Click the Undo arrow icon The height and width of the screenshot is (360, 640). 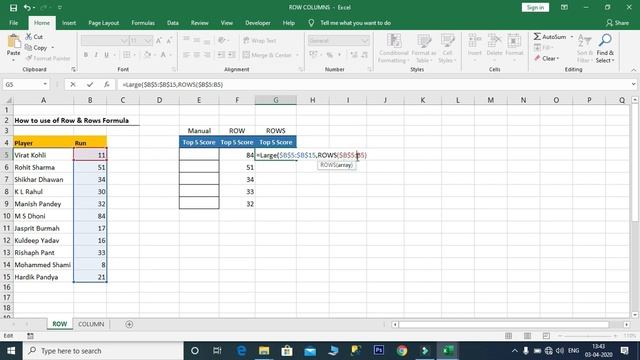(x=27, y=8)
